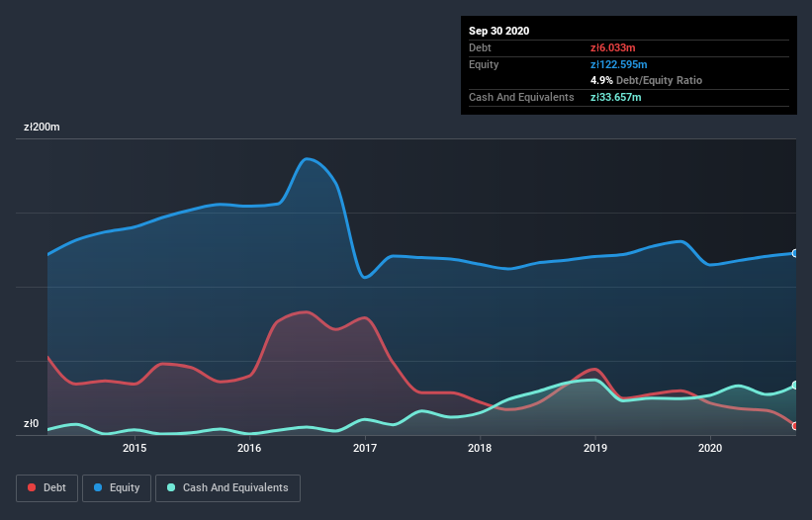Toggle the Debt series legend button
Image resolution: width=812 pixels, height=520 pixels.
(47, 488)
